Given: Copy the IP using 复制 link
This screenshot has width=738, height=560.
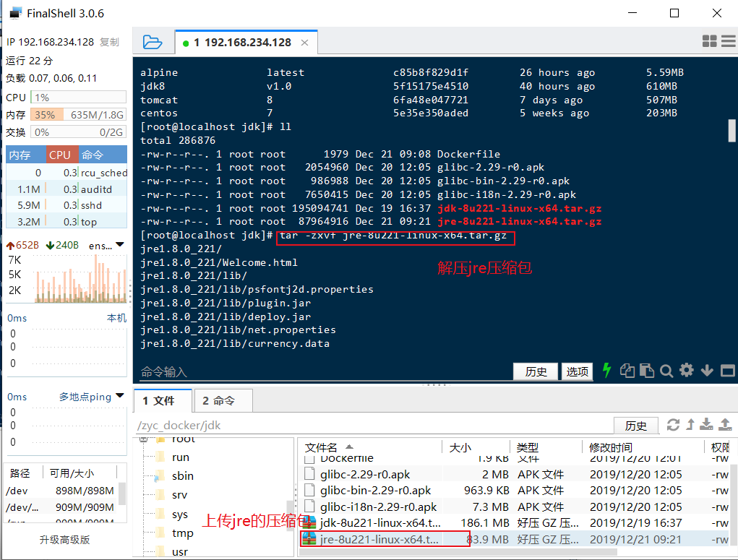Looking at the screenshot, I should (109, 43).
